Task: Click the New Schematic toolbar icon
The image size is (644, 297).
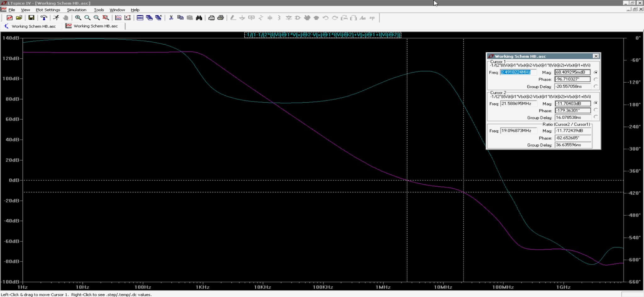Action: pyautogui.click(x=9, y=18)
